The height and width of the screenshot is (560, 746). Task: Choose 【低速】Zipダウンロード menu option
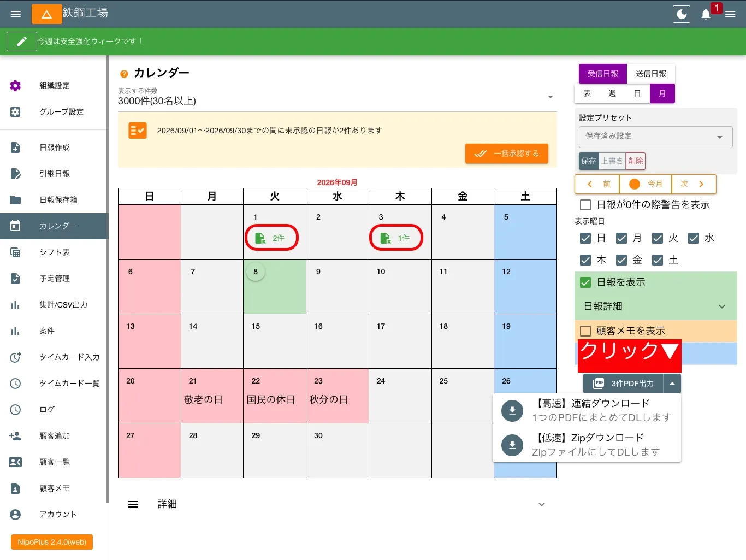[587, 445]
